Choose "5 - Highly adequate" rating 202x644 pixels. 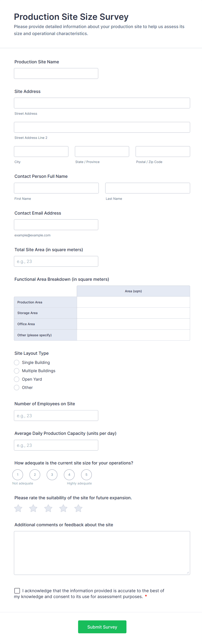(86, 474)
